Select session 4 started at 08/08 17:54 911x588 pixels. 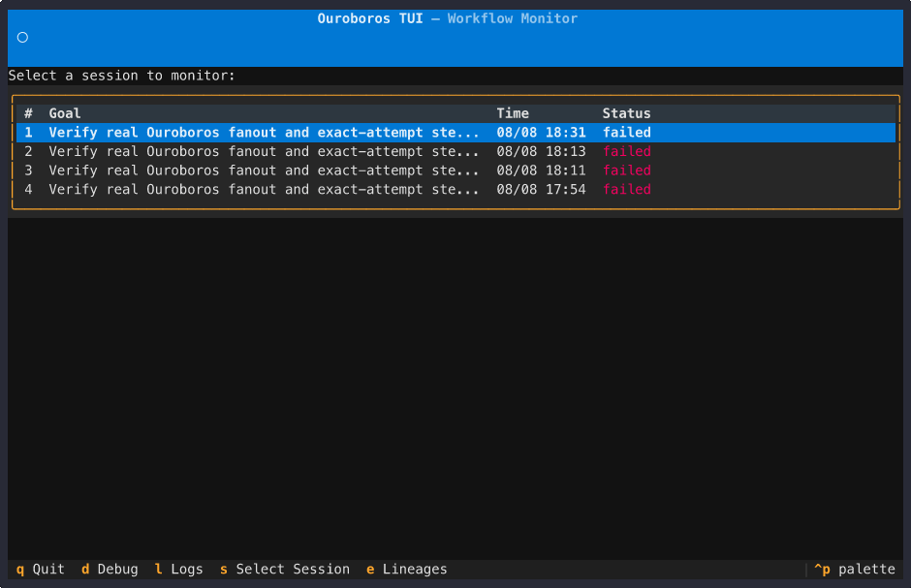tap(455, 189)
